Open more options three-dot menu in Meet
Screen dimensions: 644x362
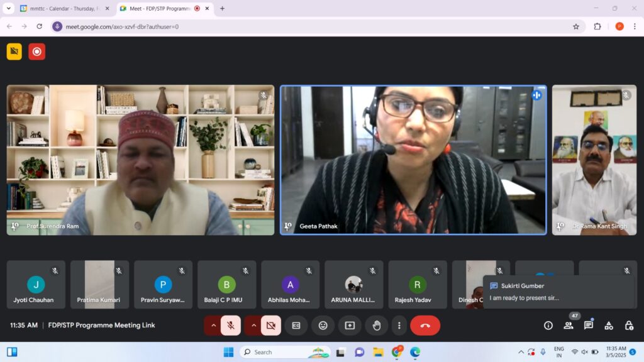[x=399, y=326]
